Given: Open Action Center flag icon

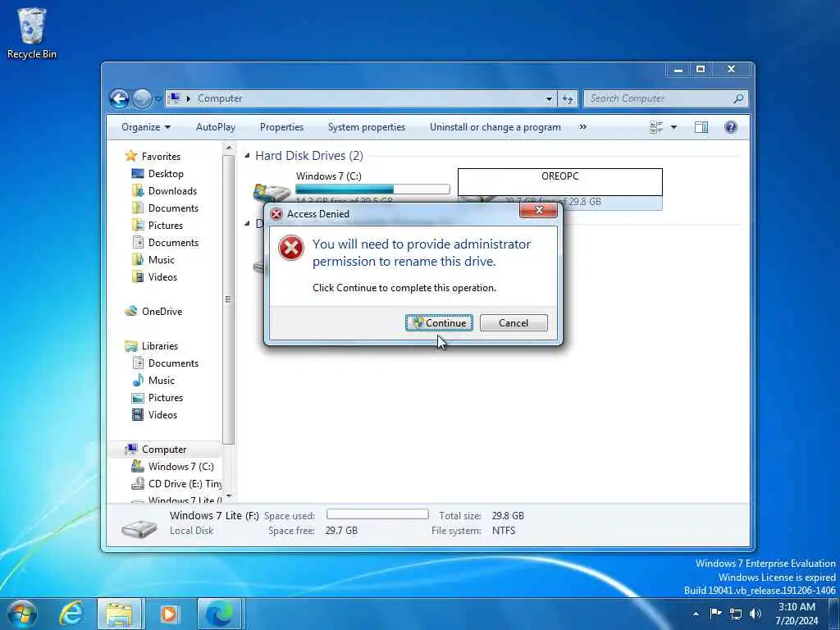Looking at the screenshot, I should click(x=715, y=614).
